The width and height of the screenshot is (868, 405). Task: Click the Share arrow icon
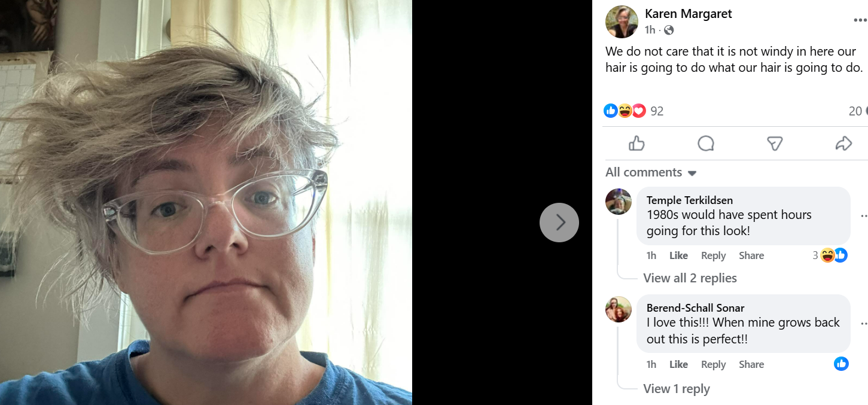pos(843,144)
